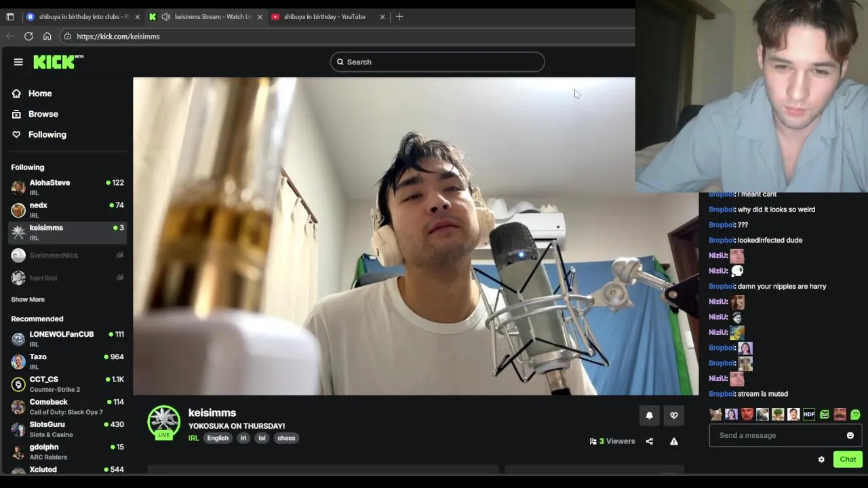Click keisimms channel avatar with LIVE badge
868x488 pixels.
point(164,422)
